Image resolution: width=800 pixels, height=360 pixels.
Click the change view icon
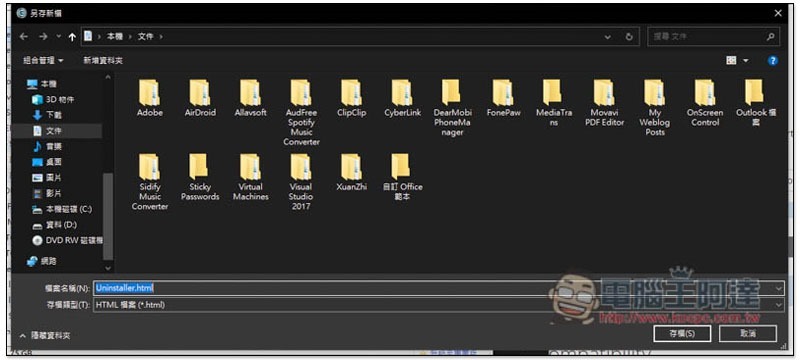(731, 61)
